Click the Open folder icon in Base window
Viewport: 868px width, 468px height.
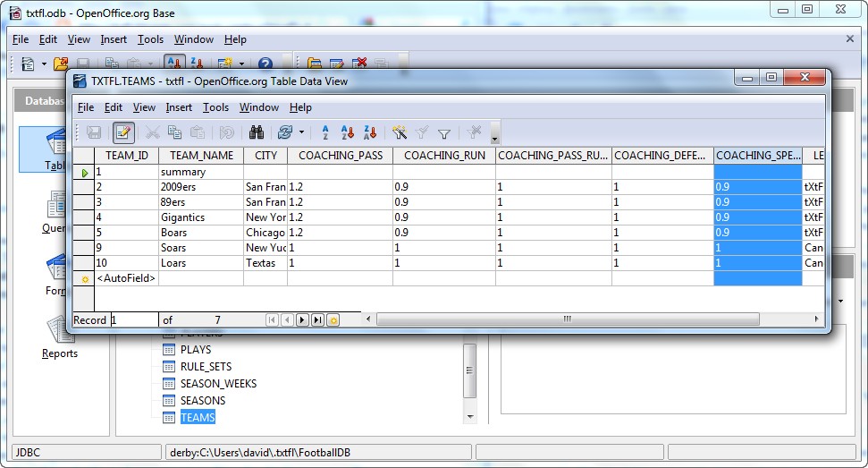[61, 64]
